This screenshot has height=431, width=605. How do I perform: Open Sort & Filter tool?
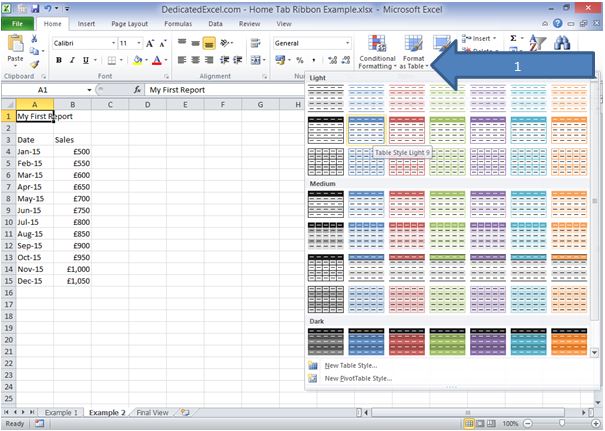pos(537,43)
